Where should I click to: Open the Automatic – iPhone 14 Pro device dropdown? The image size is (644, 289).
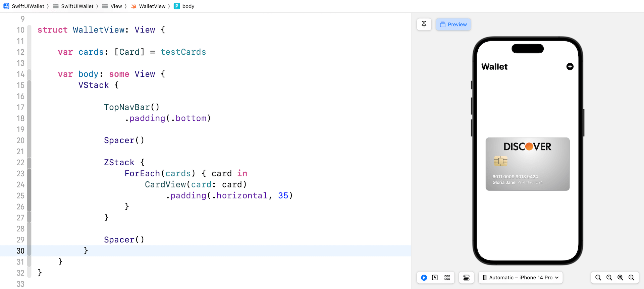(521, 278)
